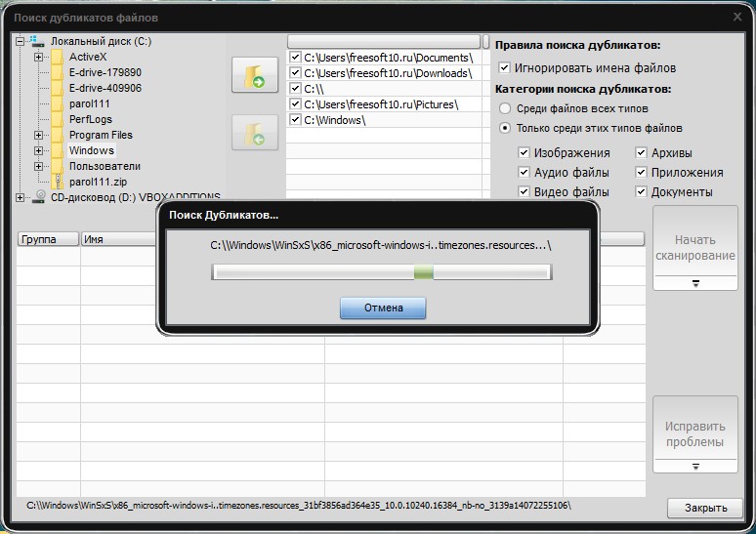
Task: Toggle Игнорировать имена файлов checkbox
Action: tap(504, 67)
